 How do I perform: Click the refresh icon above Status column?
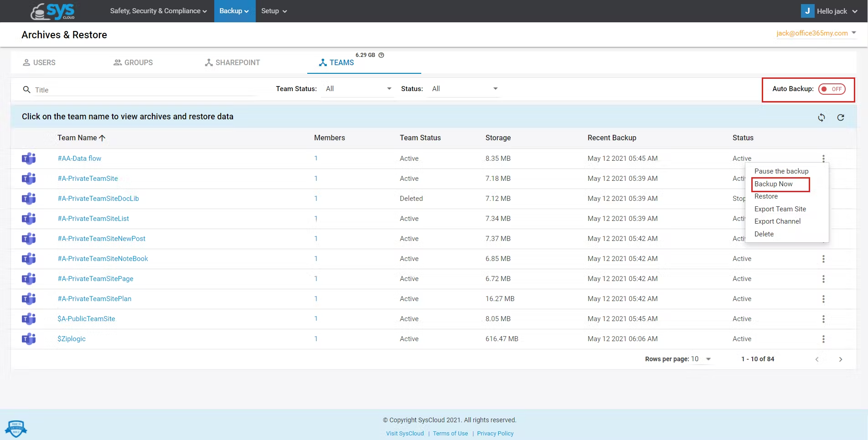coord(841,118)
